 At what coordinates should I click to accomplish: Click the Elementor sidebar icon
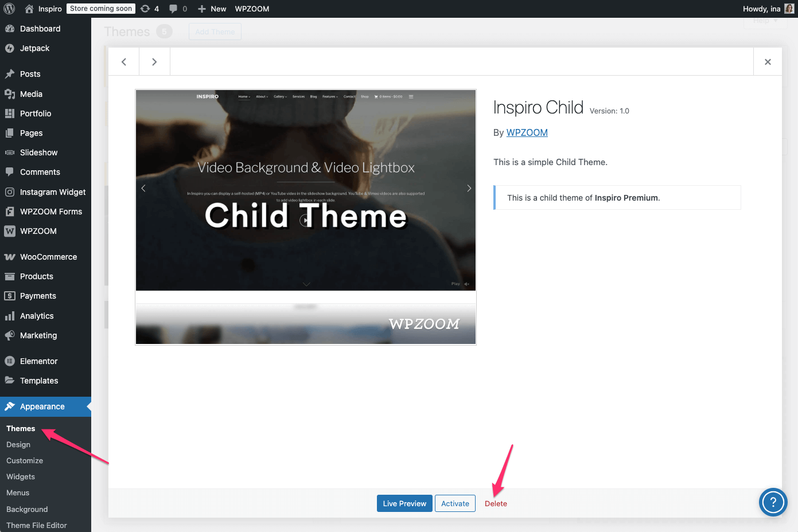tap(10, 361)
